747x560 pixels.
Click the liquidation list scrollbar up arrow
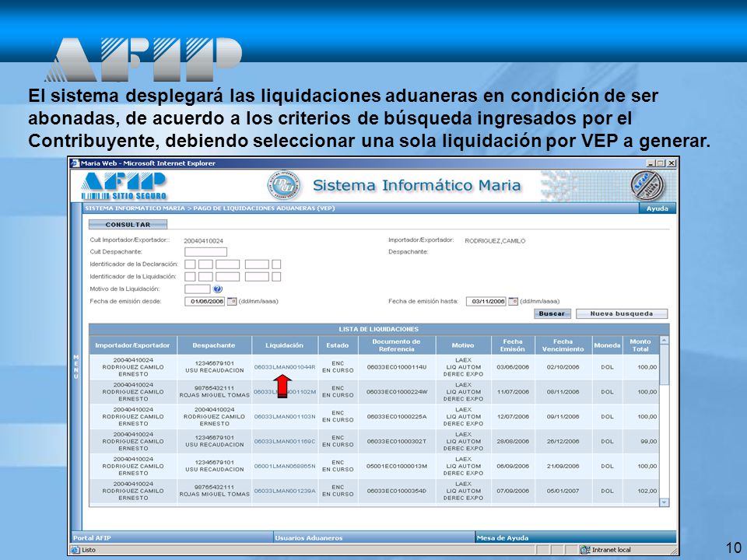pyautogui.click(x=664, y=341)
